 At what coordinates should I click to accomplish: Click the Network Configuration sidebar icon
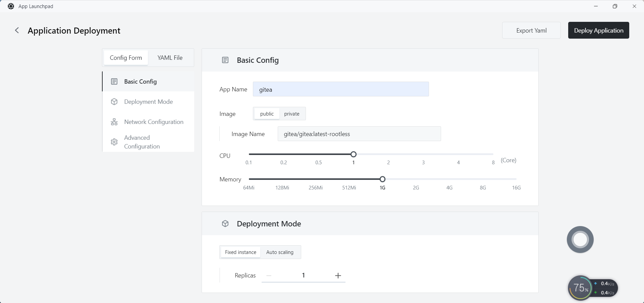pos(114,122)
